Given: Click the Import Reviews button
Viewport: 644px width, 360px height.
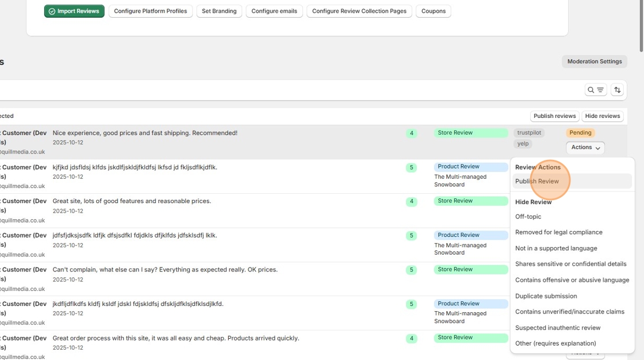Looking at the screenshot, I should coord(74,11).
